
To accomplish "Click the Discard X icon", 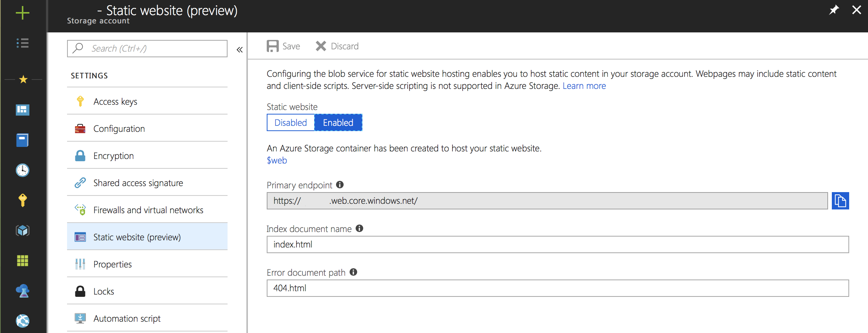I will click(x=321, y=46).
